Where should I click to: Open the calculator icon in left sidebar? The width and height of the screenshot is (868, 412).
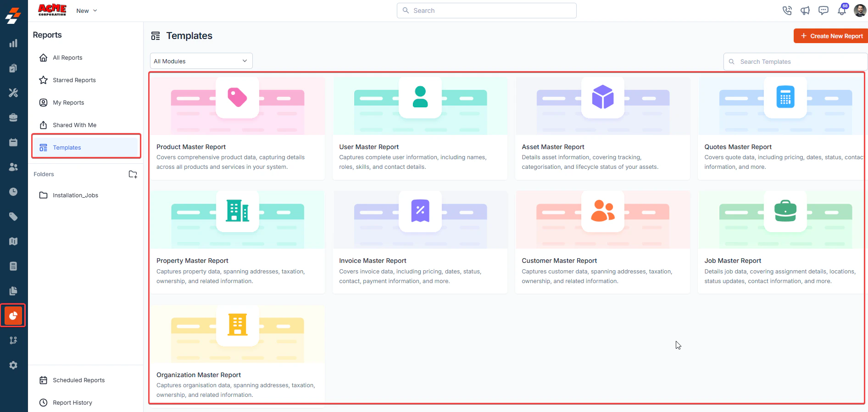pyautogui.click(x=13, y=266)
